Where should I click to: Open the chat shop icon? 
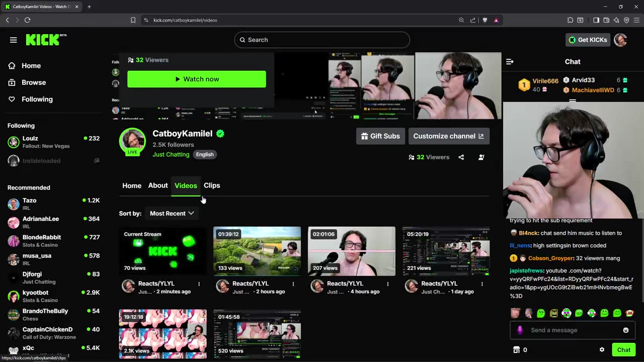tap(516, 350)
